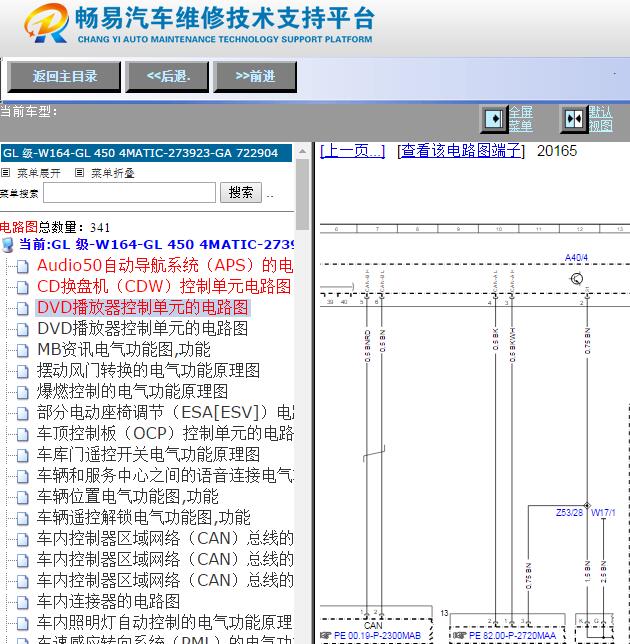Select the GL 级-W164-GL 450 model bar
Viewport: 630px width, 644px height.
(146, 153)
